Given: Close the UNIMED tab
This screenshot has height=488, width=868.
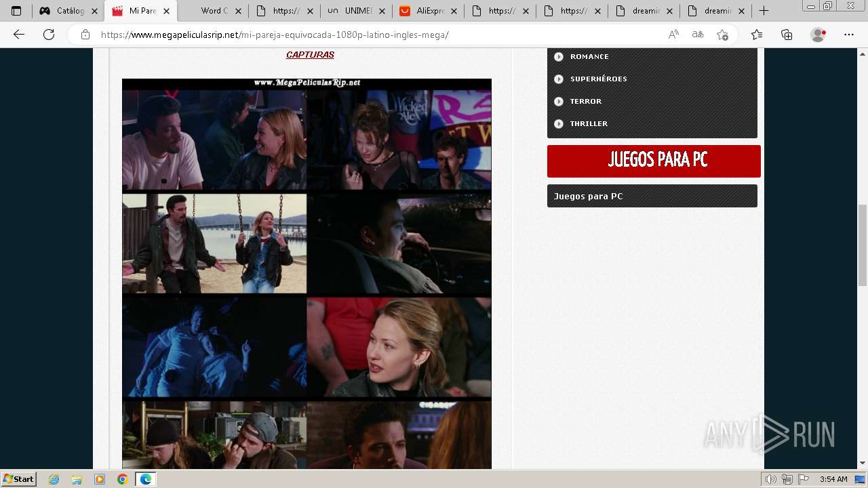Looking at the screenshot, I should [x=382, y=11].
